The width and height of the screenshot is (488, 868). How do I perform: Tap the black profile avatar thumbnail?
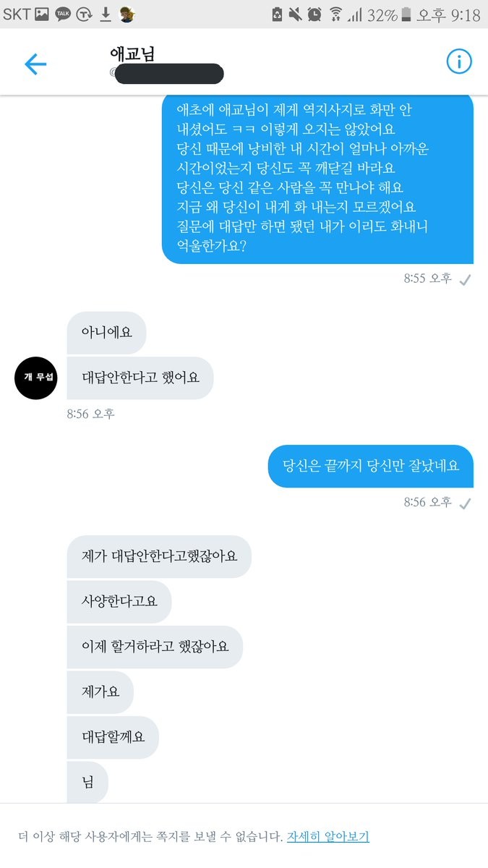[36, 378]
